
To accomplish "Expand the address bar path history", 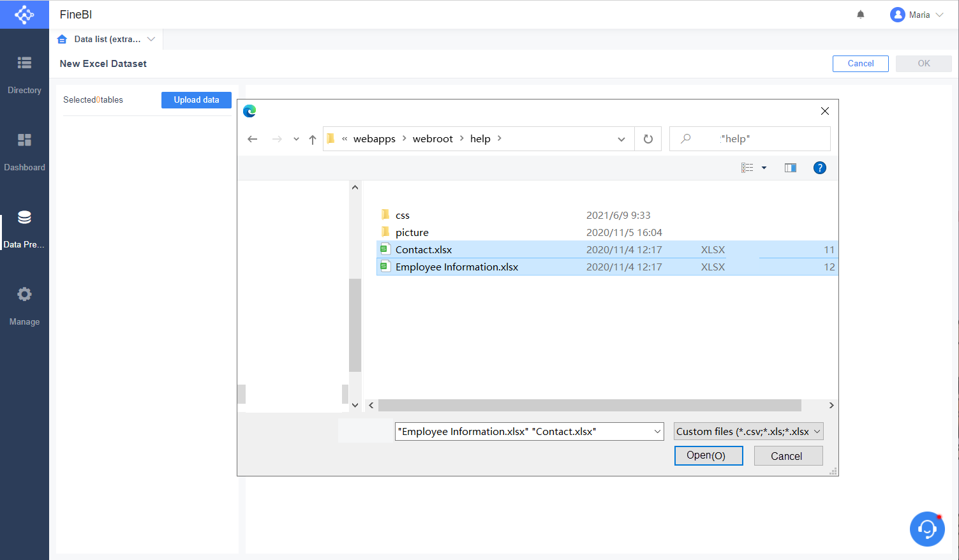I will tap(621, 139).
